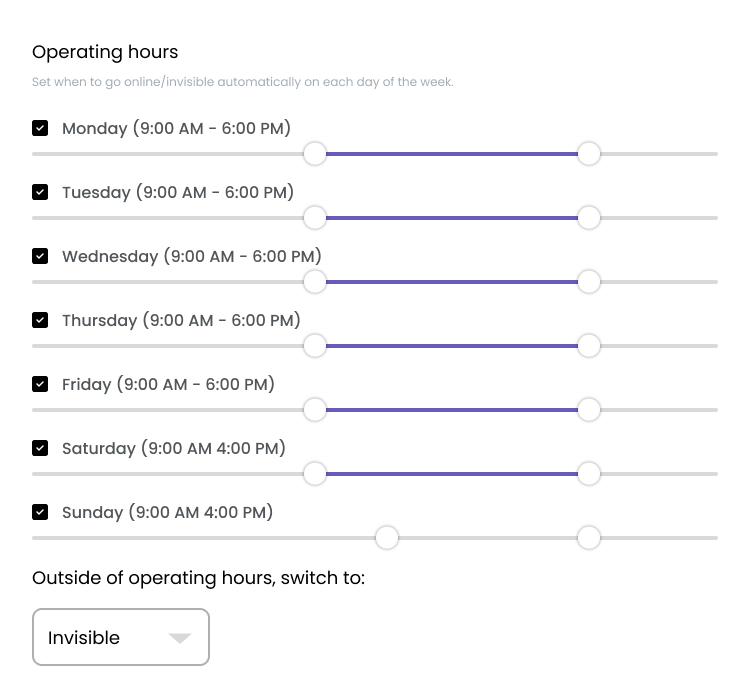Image resolution: width=746 pixels, height=700 pixels.
Task: Uncheck the Saturday checkbox
Action: pos(40,448)
